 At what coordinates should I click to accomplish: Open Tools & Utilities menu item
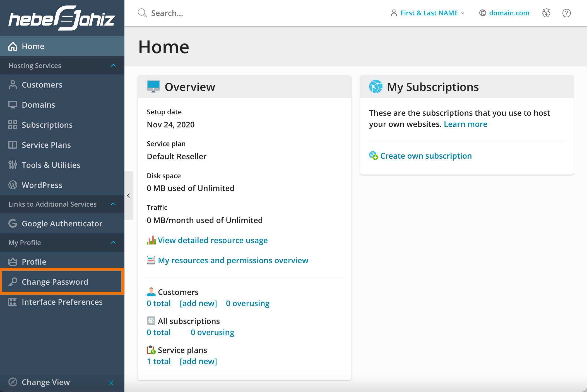(62, 165)
